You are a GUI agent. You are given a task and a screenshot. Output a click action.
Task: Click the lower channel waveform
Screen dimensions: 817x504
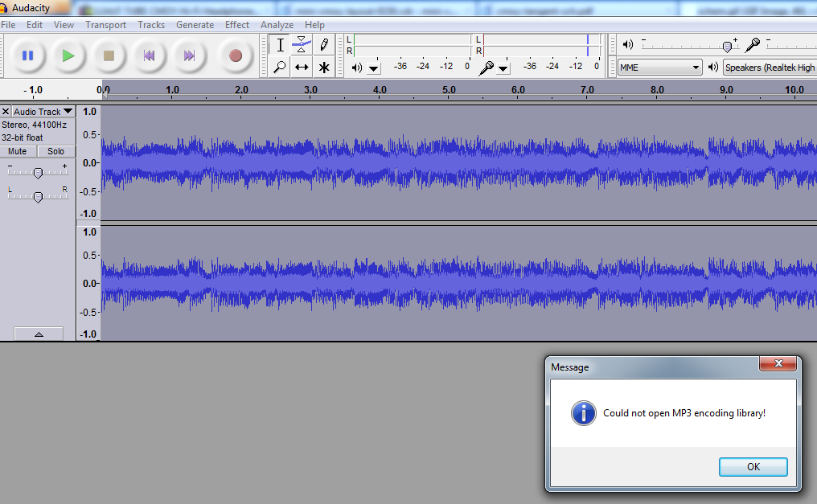(x=458, y=283)
